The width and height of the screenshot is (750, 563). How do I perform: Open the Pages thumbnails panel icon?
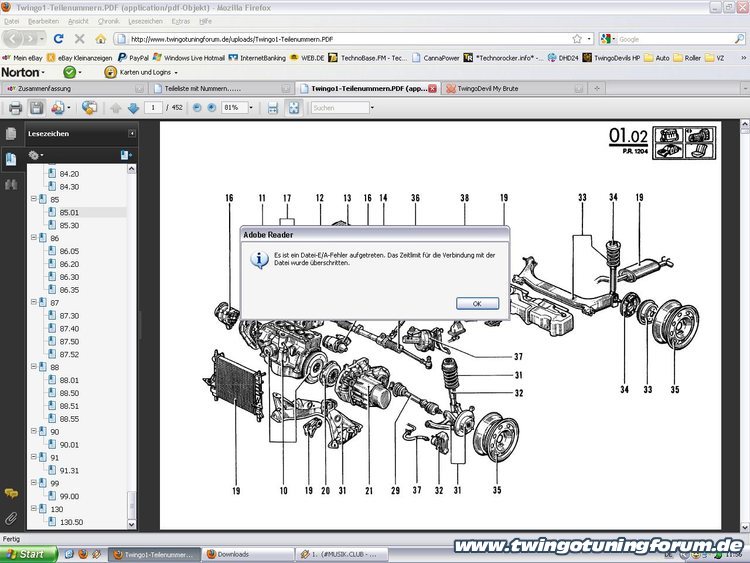[x=11, y=134]
